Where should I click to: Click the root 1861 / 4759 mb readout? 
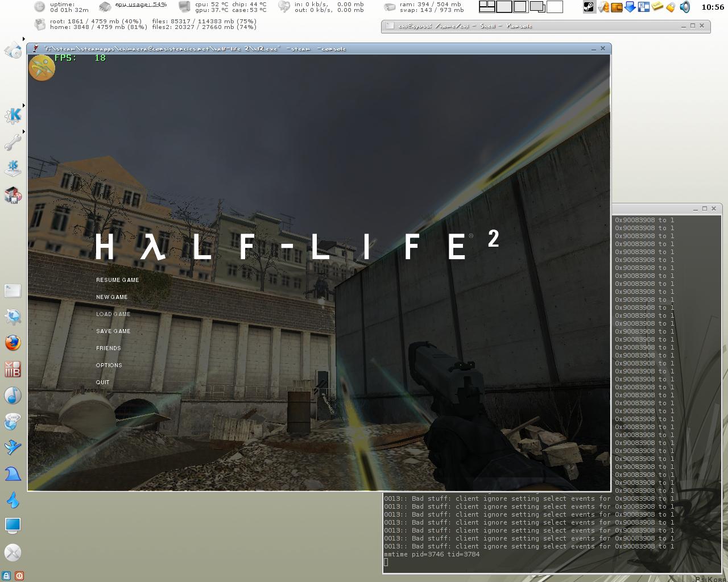(x=96, y=22)
